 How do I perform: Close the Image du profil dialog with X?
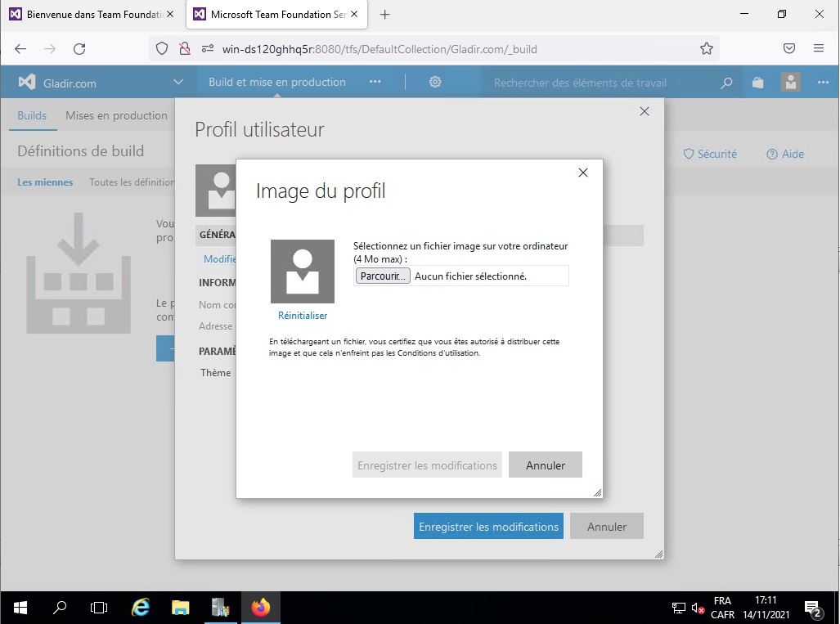[x=583, y=173]
